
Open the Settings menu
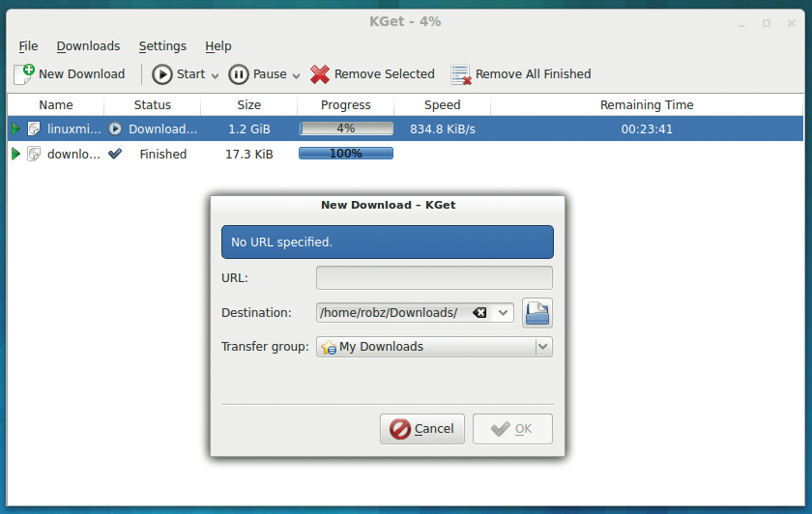162,46
